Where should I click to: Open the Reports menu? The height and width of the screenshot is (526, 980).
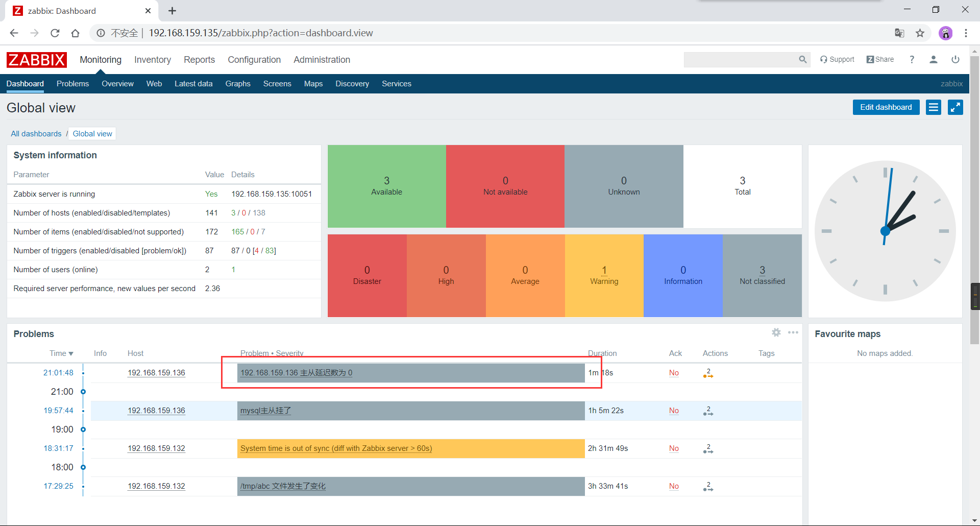(x=199, y=60)
